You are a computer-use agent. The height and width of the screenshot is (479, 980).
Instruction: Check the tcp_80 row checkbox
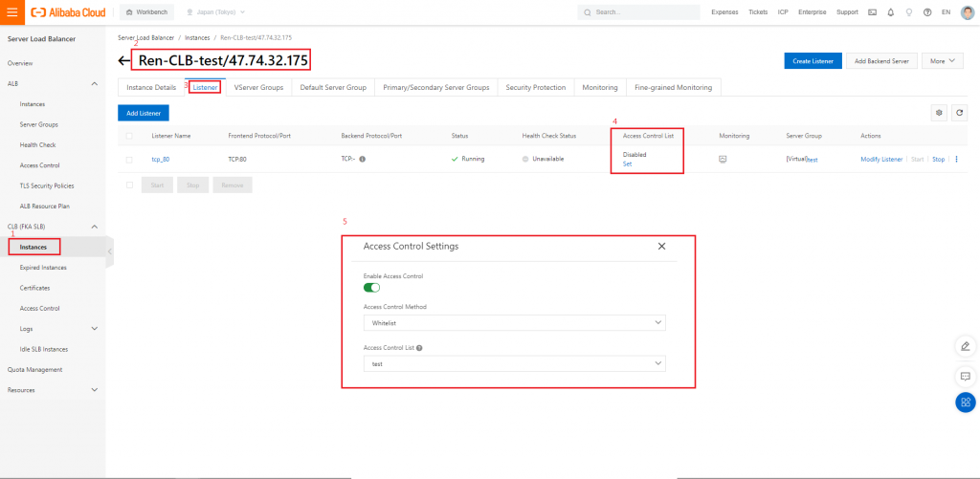pyautogui.click(x=129, y=160)
